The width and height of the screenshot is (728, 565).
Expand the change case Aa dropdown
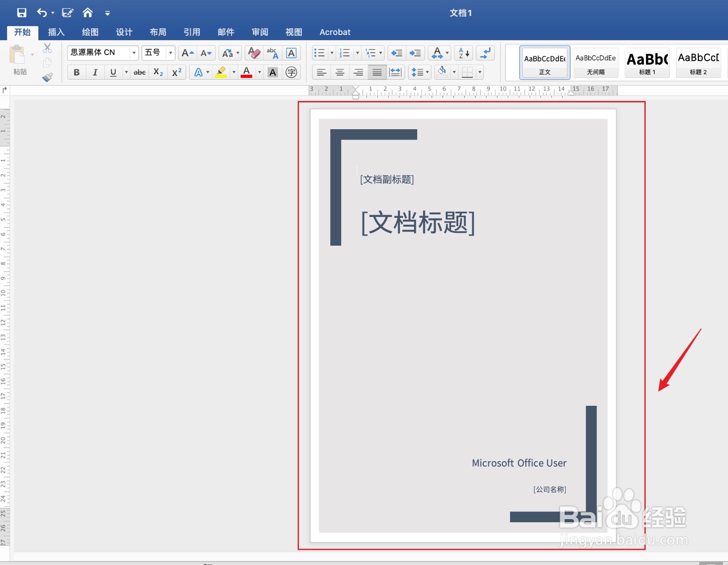click(238, 53)
